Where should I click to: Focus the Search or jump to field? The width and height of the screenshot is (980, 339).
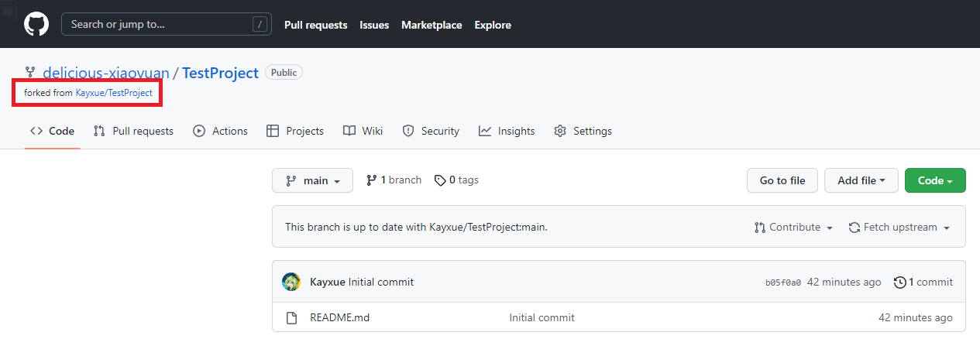159,25
